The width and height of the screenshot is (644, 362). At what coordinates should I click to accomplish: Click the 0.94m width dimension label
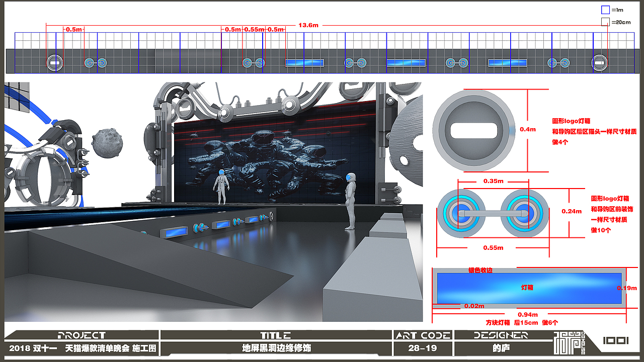click(x=528, y=314)
